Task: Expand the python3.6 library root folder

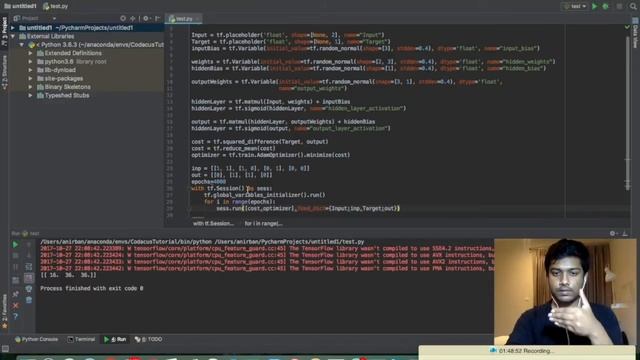Action: 30,62
